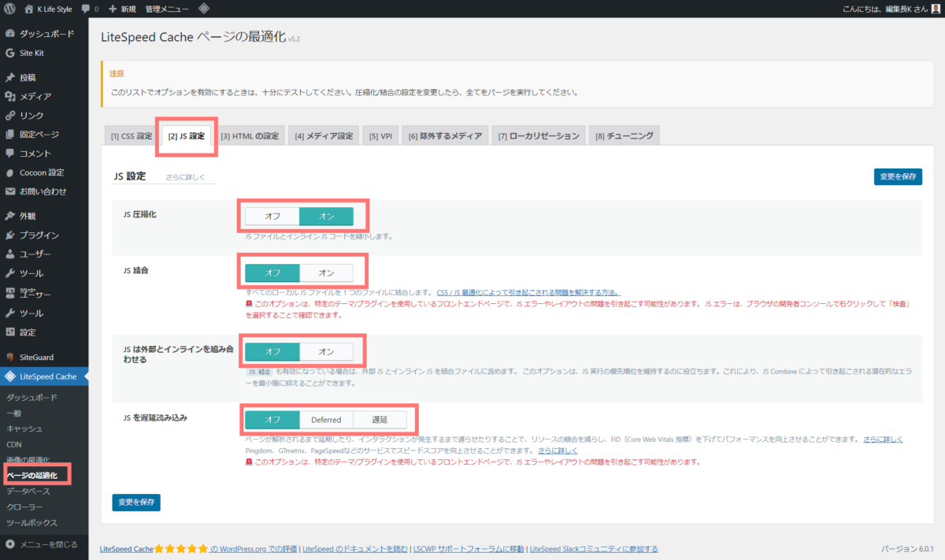Image resolution: width=945 pixels, height=560 pixels.
Task: Switch to the [8] チューニング tab
Action: point(624,135)
